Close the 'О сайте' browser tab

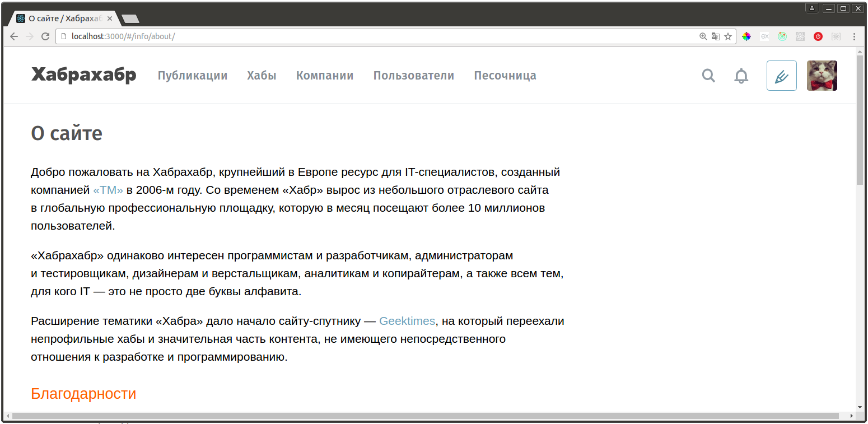110,18
